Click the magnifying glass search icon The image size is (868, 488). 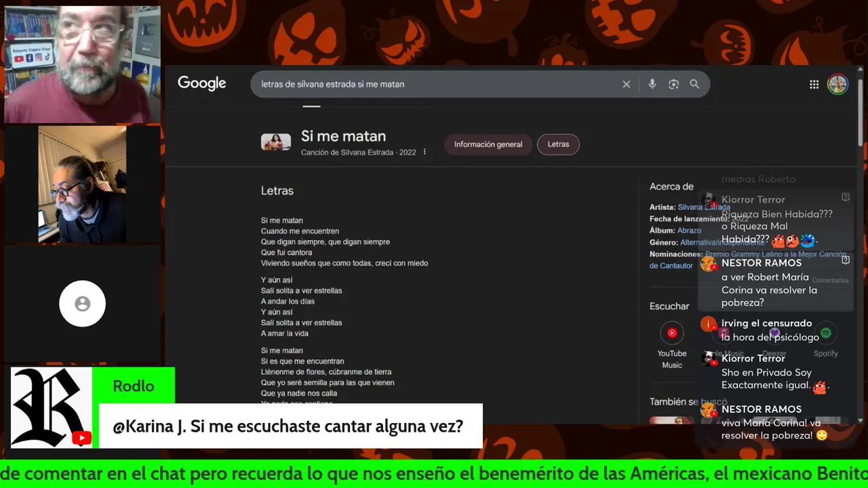click(x=694, y=84)
